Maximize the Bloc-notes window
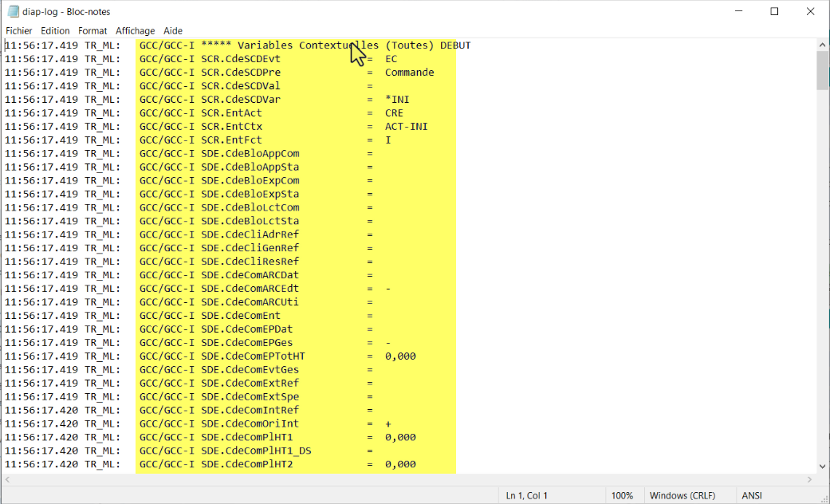The image size is (830, 504). [774, 12]
